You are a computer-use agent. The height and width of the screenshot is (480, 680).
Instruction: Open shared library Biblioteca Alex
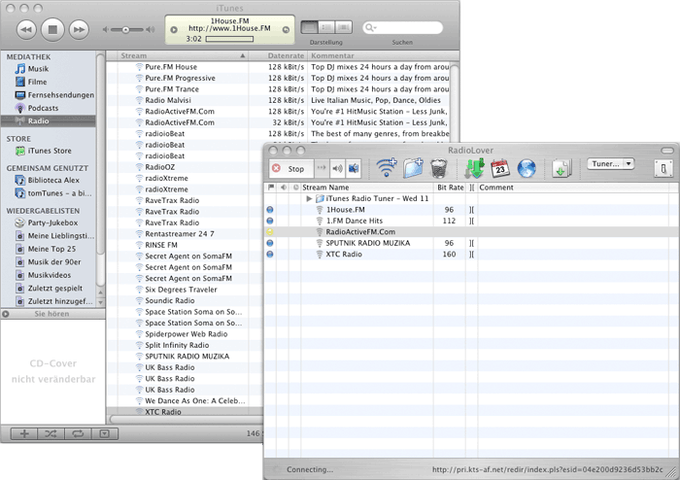(49, 180)
